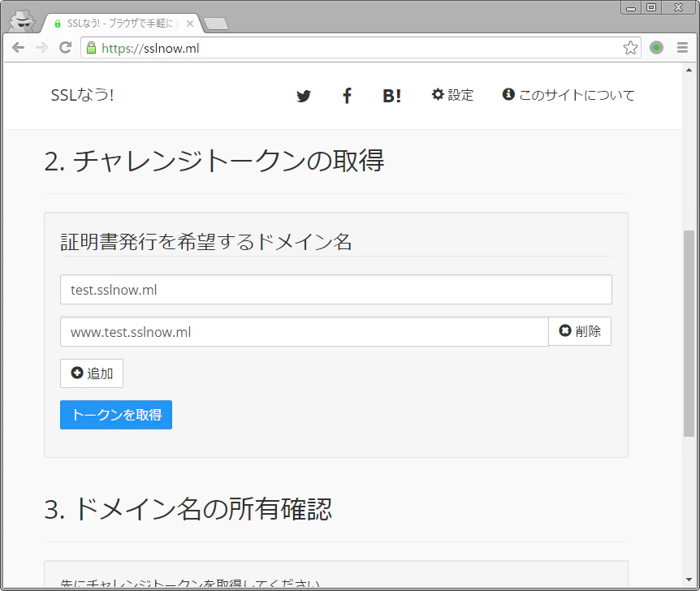
Task: Click the page vertical scrollbar thumb
Action: [689, 334]
